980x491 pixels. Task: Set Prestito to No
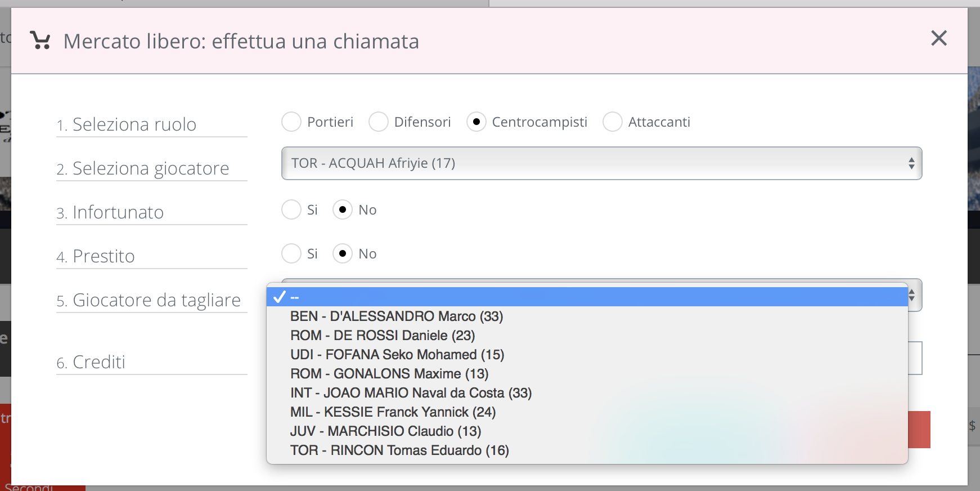[x=343, y=253]
